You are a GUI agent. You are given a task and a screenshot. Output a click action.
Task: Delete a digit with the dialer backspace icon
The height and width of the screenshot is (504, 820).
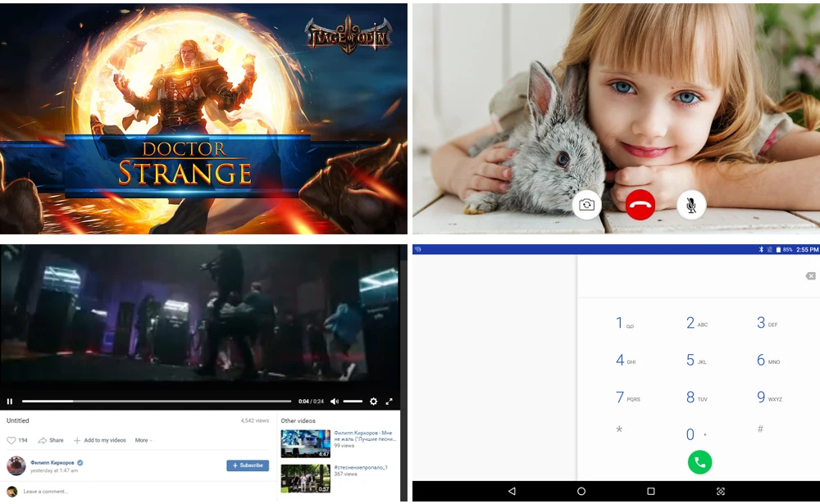810,276
